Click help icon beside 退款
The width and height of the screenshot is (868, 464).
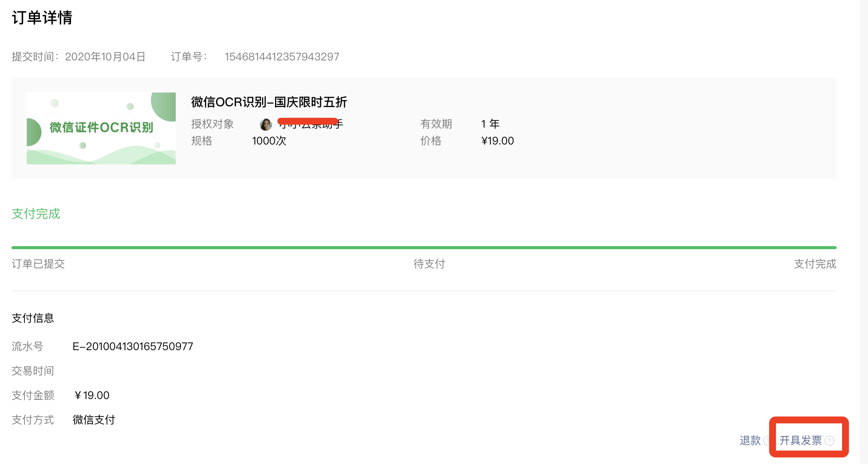[x=767, y=441]
